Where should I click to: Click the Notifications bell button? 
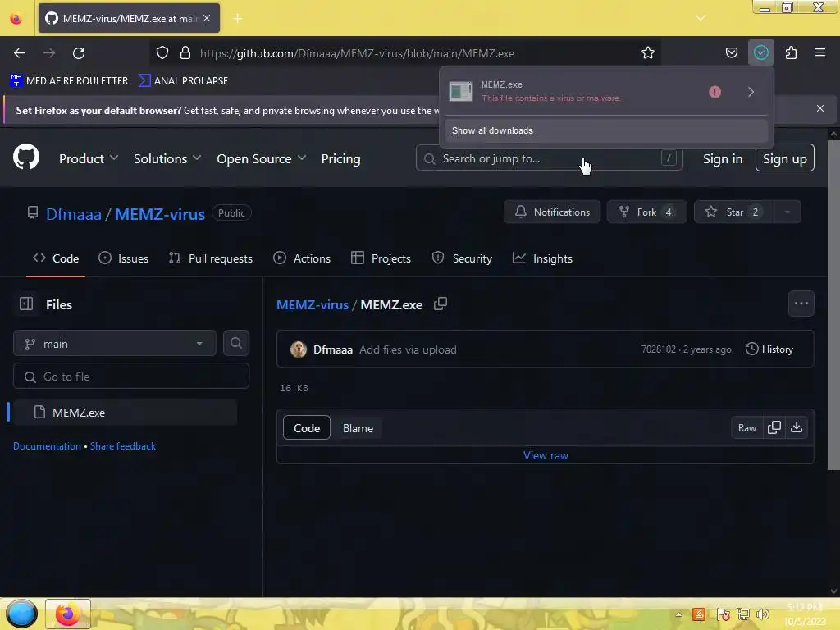(x=552, y=212)
